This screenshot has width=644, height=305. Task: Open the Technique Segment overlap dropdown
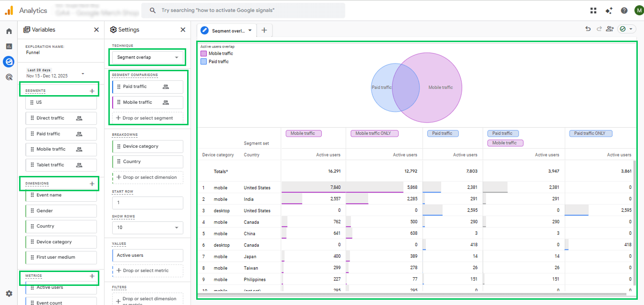[x=148, y=57]
